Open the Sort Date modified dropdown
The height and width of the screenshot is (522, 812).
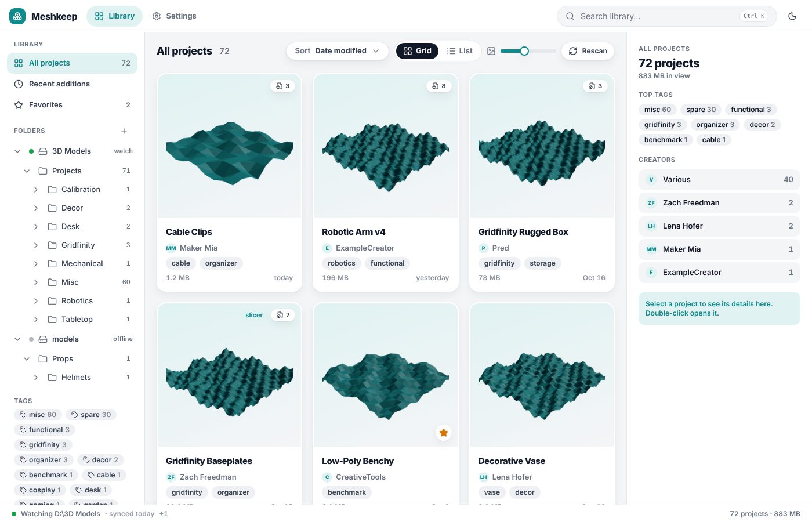337,51
